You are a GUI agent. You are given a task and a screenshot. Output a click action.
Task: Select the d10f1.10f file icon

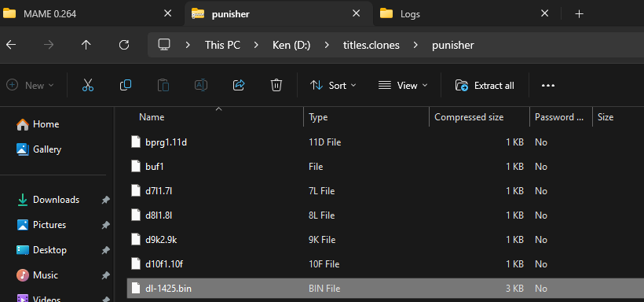(x=136, y=263)
